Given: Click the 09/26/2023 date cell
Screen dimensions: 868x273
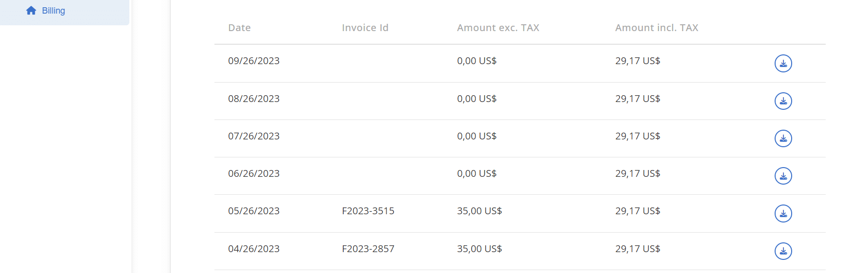Looking at the screenshot, I should point(254,61).
